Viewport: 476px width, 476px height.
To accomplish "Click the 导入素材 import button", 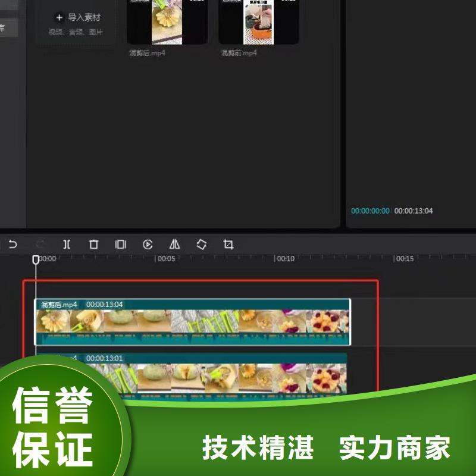I will tap(78, 18).
